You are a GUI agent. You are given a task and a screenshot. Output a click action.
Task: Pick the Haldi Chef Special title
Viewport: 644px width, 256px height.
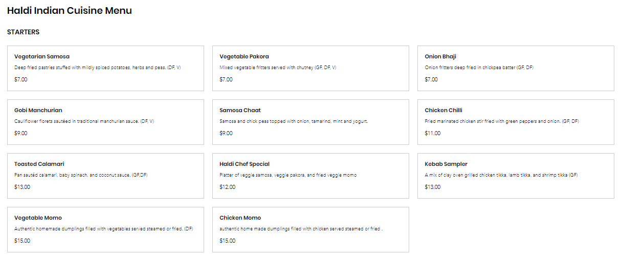pos(245,164)
